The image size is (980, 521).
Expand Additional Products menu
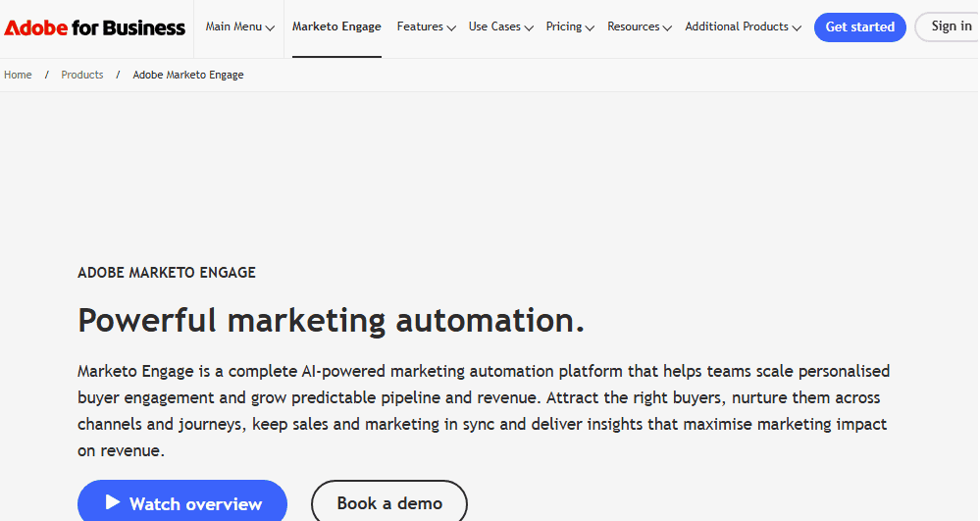click(744, 26)
